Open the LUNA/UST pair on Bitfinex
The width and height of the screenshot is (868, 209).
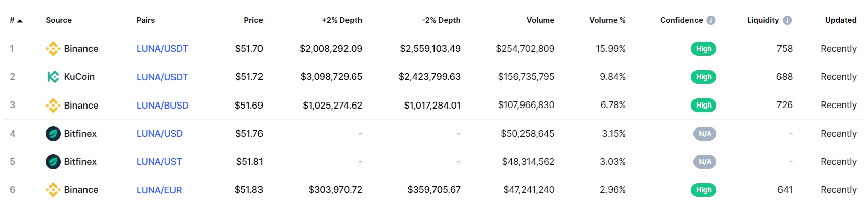(x=159, y=162)
